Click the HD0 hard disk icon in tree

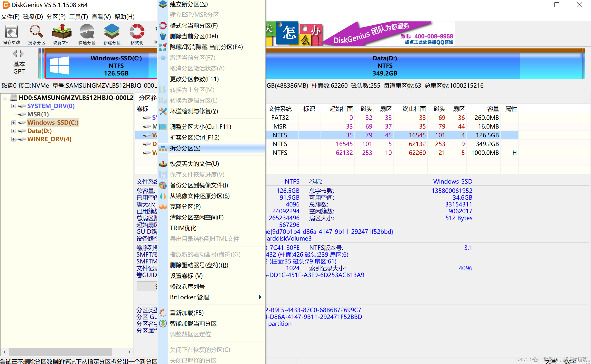(14, 98)
